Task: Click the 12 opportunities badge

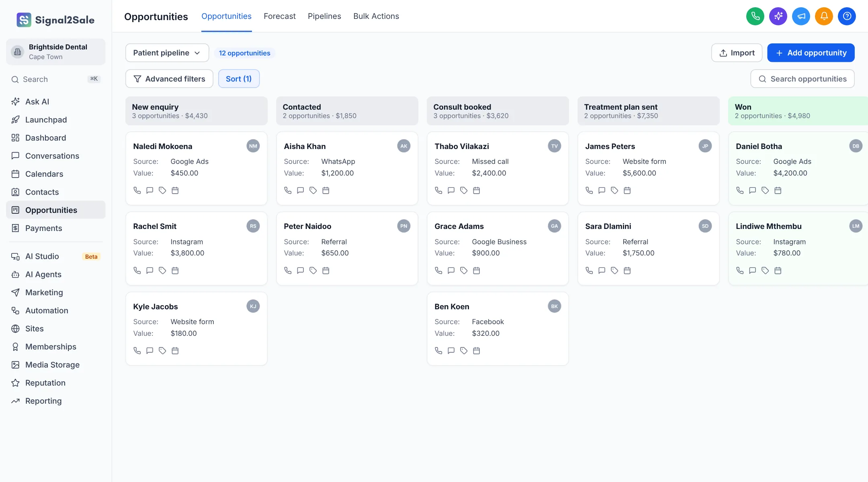Action: [244, 53]
